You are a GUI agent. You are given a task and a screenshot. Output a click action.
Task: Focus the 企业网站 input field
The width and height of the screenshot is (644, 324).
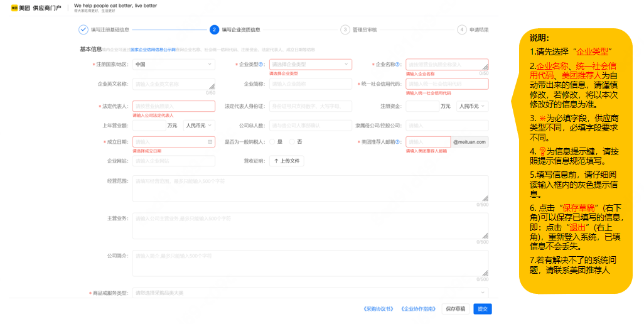click(x=174, y=161)
